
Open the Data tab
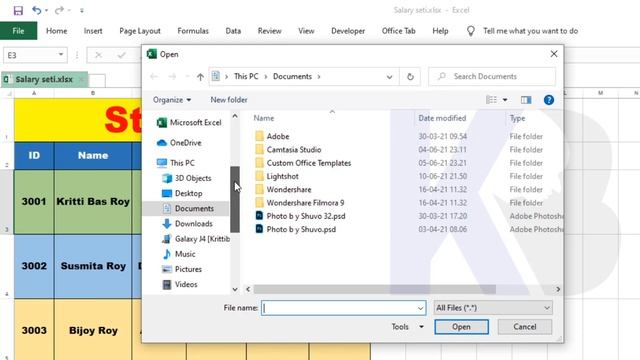click(x=233, y=31)
